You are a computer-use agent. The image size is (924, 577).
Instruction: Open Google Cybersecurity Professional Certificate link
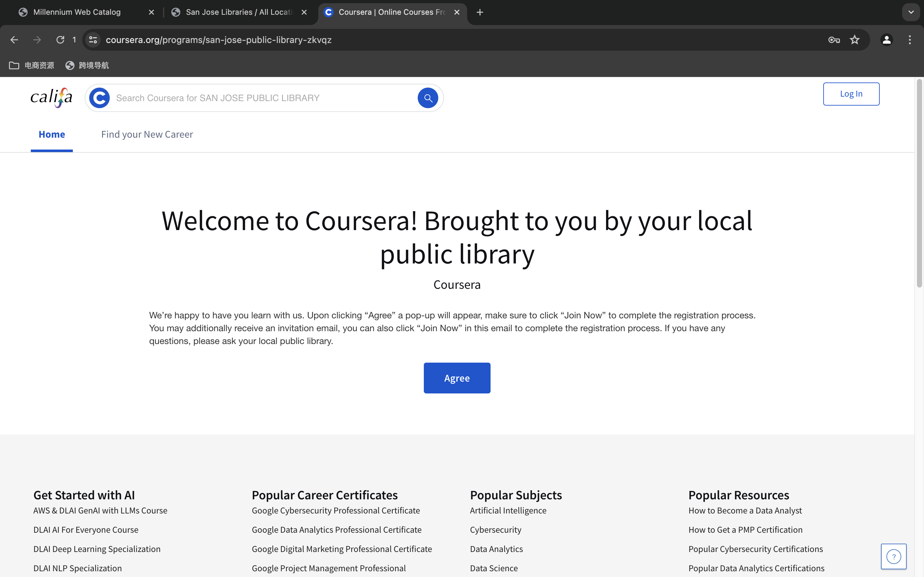pos(336,511)
